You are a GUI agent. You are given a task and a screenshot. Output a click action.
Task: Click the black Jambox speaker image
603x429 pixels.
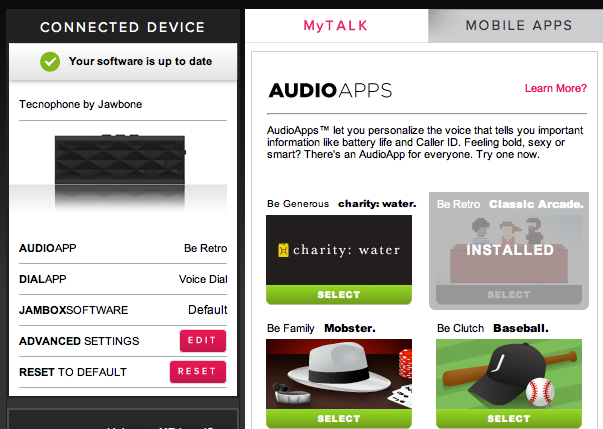(x=120, y=159)
